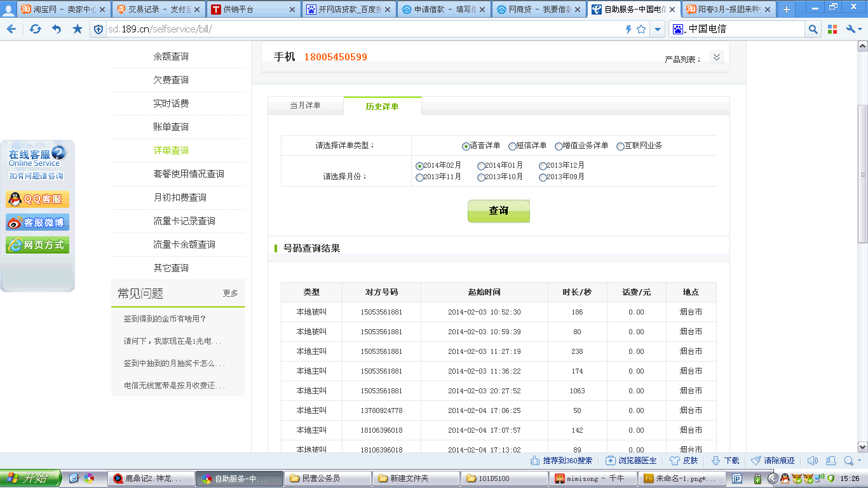Open the address bar dropdown arrow

658,29
